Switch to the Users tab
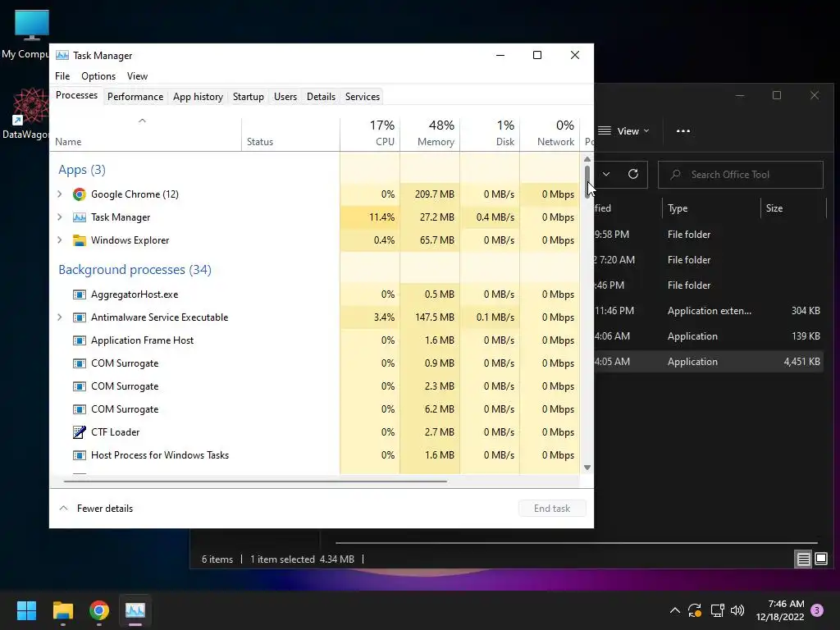 [285, 97]
